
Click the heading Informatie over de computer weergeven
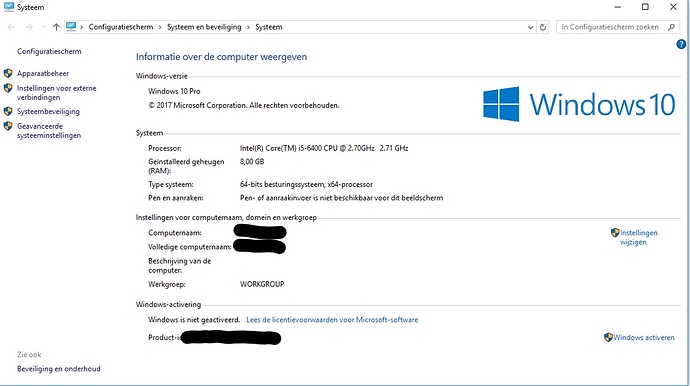[x=221, y=57]
